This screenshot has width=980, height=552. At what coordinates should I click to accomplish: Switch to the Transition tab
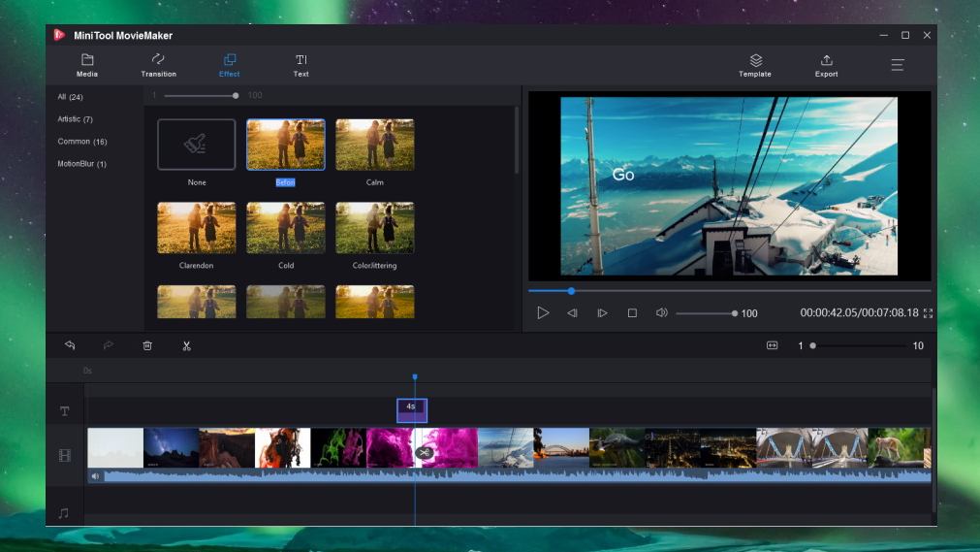(x=158, y=65)
